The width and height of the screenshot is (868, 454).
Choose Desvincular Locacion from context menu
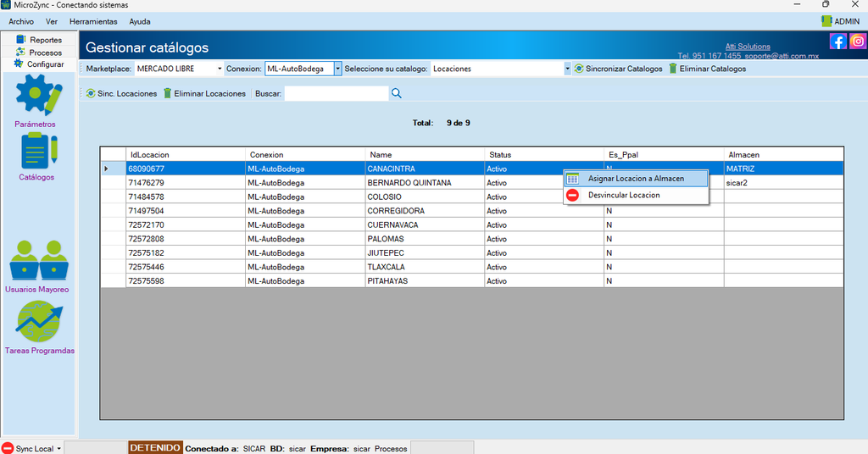(x=636, y=195)
